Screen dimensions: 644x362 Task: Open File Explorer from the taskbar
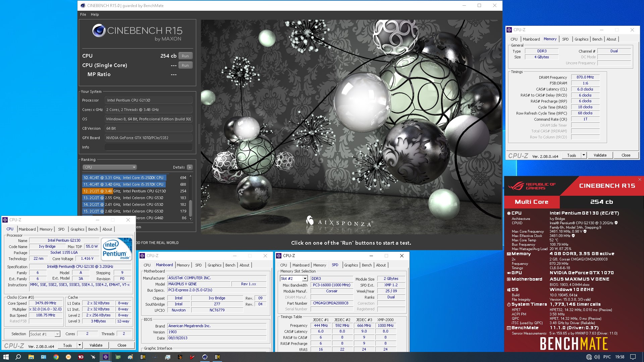(31, 357)
